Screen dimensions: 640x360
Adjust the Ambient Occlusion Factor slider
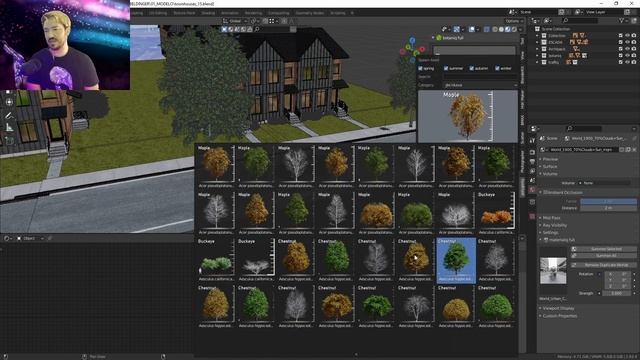(608, 201)
